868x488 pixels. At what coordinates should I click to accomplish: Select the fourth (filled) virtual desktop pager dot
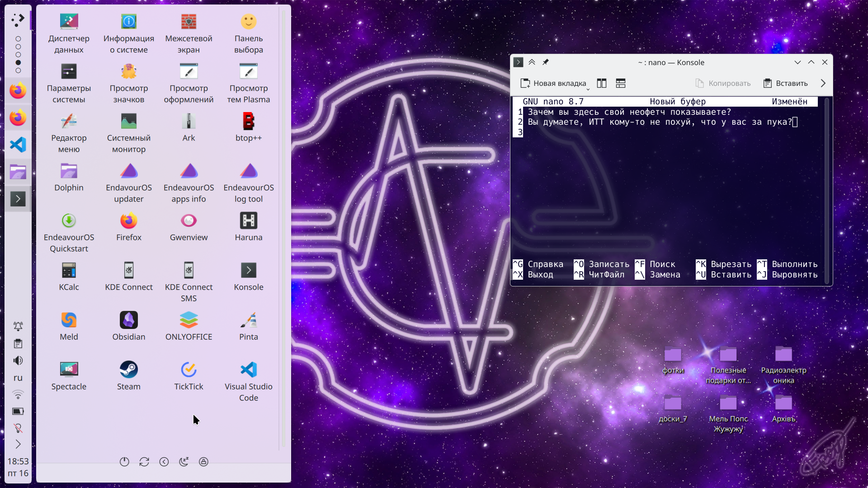(x=18, y=62)
